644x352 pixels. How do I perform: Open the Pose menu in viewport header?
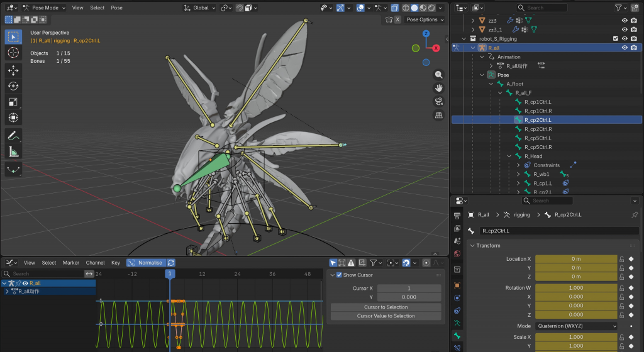tap(116, 8)
